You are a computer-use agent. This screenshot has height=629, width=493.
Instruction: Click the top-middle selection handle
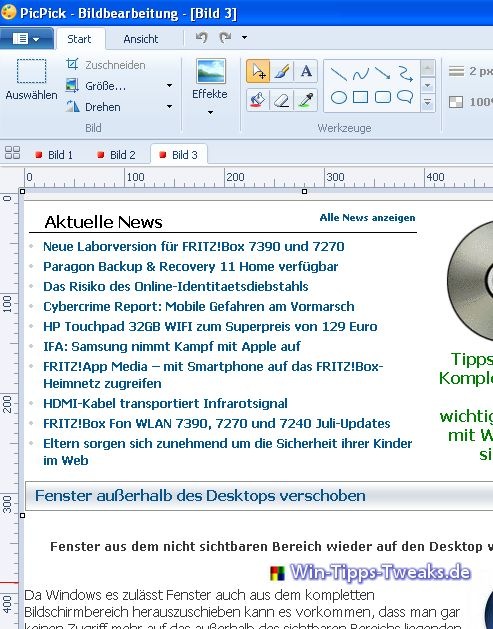coord(304,192)
